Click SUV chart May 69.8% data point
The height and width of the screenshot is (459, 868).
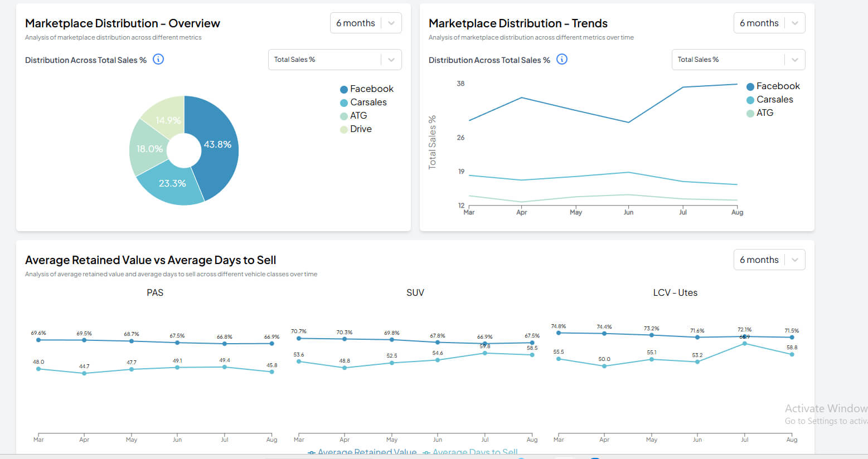point(392,339)
